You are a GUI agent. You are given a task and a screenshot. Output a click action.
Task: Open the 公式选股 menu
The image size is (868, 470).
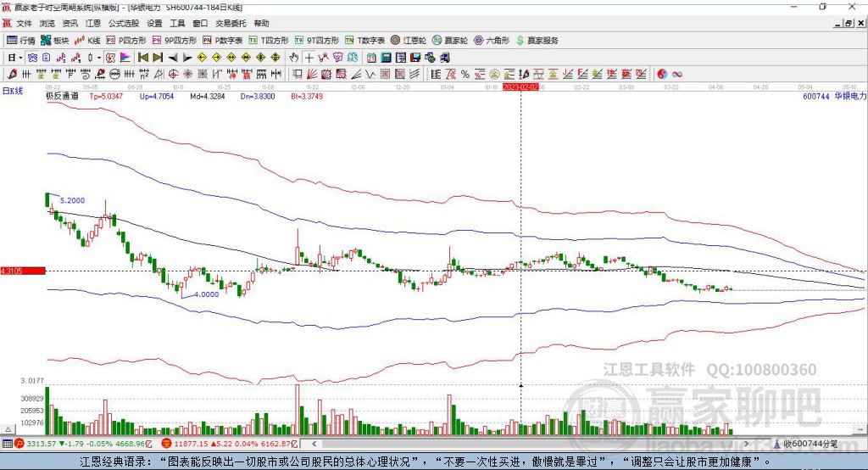[122, 24]
